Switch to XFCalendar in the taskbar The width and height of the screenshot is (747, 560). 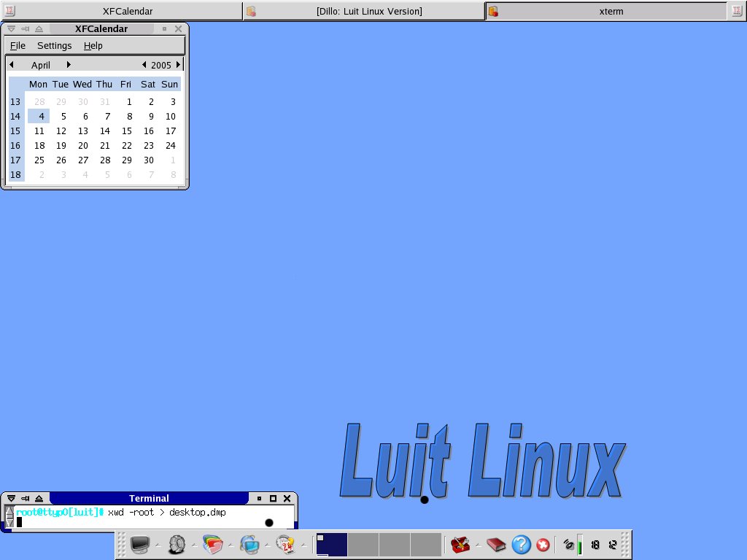pos(122,11)
